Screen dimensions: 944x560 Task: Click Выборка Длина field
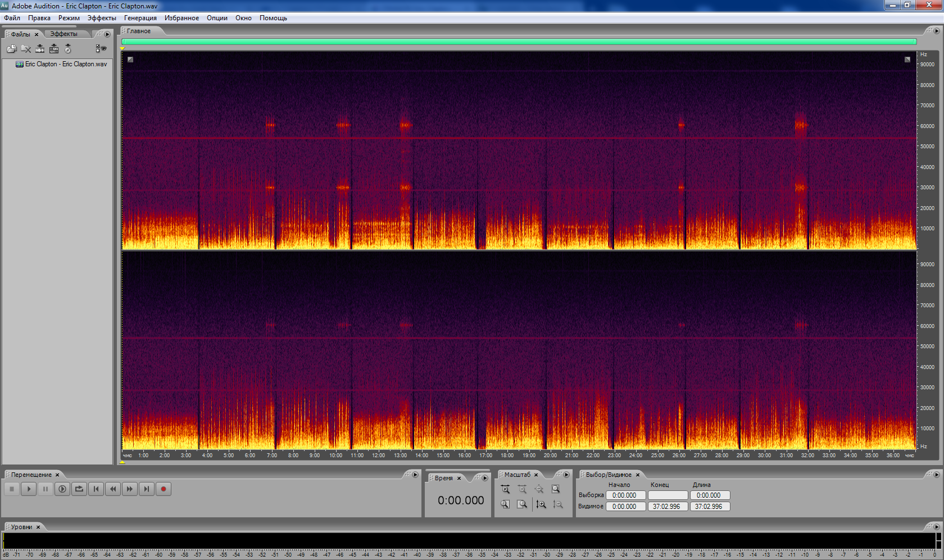710,495
